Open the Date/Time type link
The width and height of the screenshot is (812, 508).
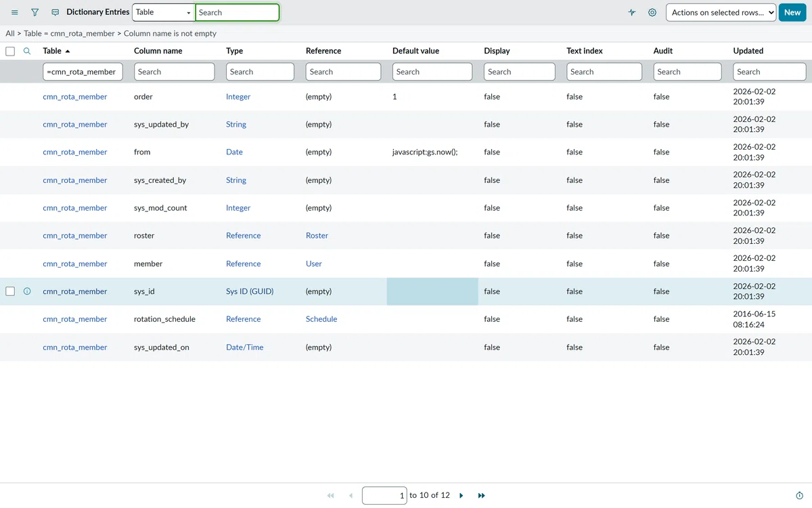click(245, 347)
